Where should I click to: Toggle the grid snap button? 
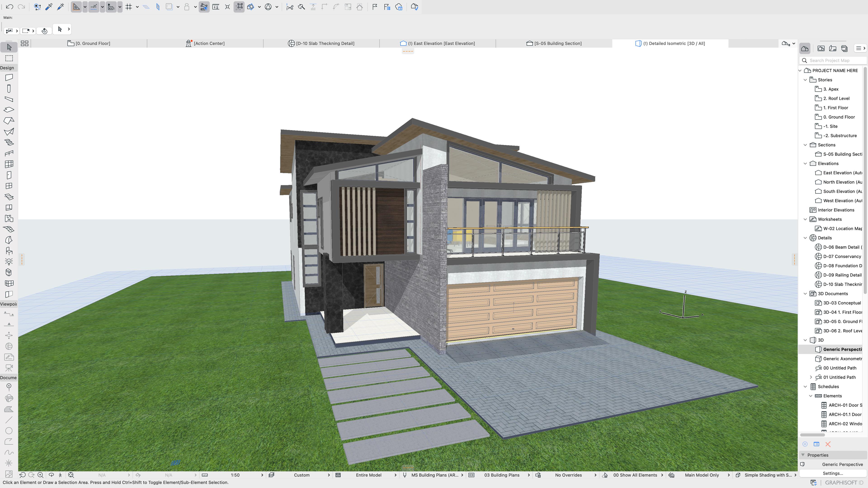click(x=129, y=7)
